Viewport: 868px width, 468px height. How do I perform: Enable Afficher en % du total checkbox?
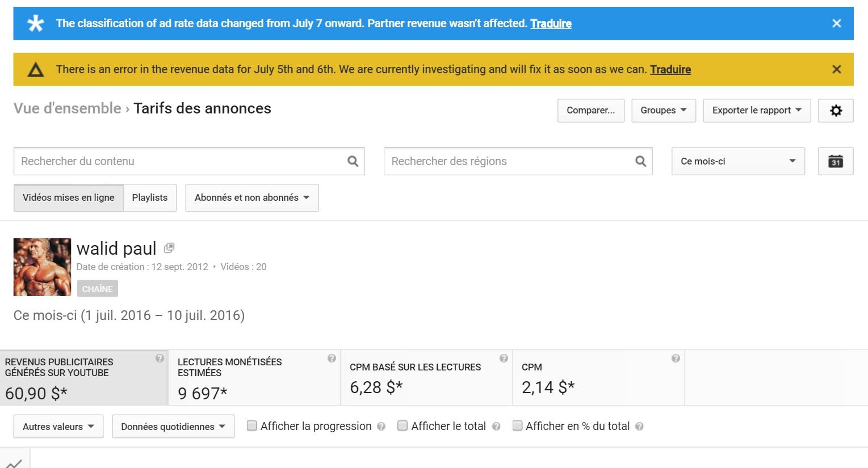517,425
